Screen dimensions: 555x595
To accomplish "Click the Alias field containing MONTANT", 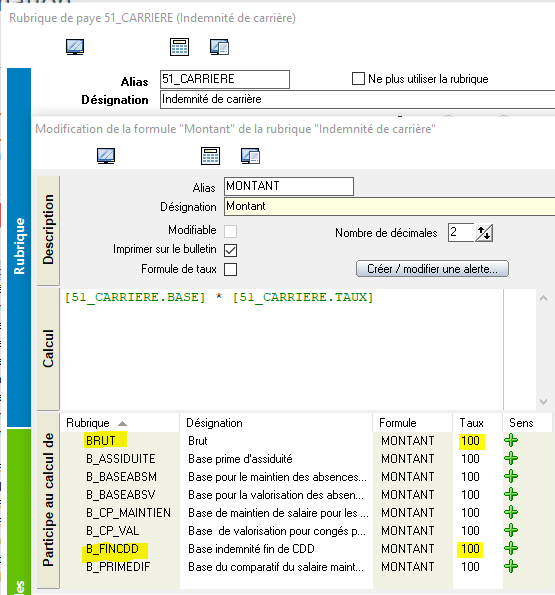I will click(x=289, y=186).
